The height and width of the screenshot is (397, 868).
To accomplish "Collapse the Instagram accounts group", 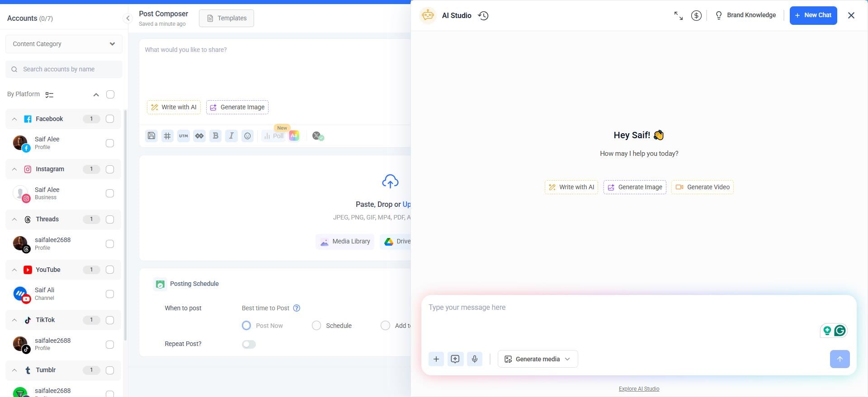I will [14, 169].
